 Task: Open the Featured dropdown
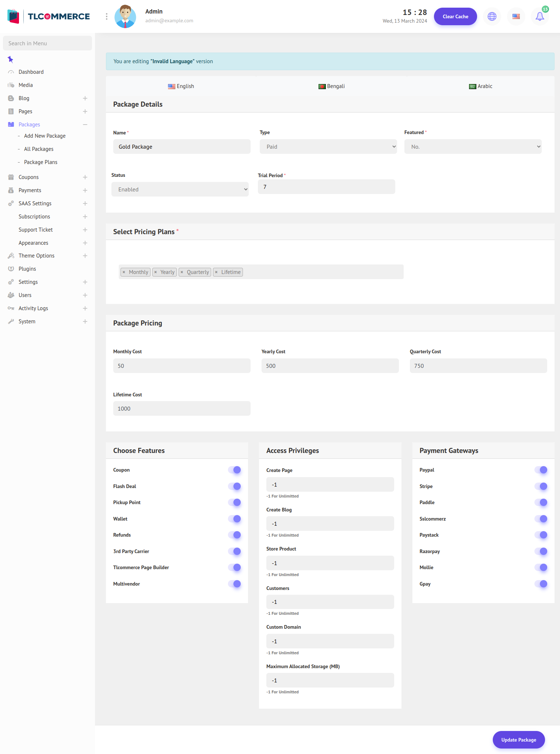pos(473,146)
